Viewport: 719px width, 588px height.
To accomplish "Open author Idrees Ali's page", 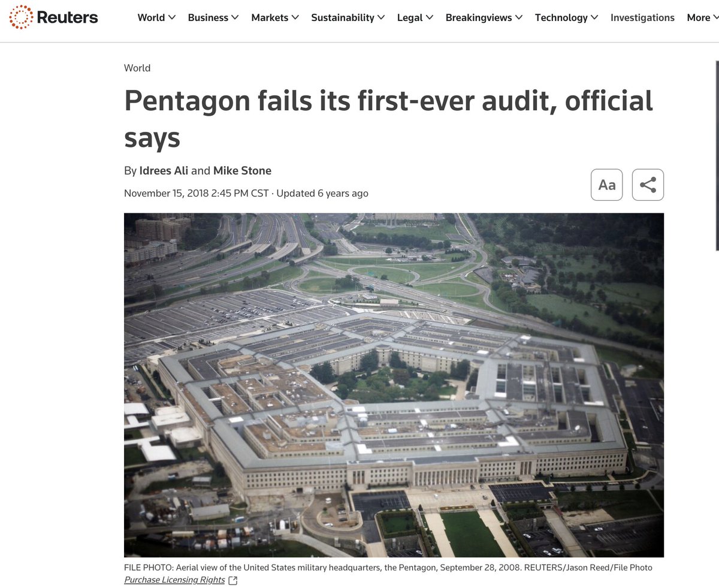I will point(164,171).
